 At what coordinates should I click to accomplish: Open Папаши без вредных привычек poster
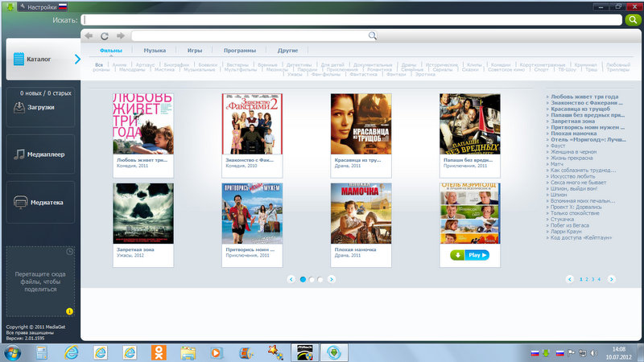point(470,124)
